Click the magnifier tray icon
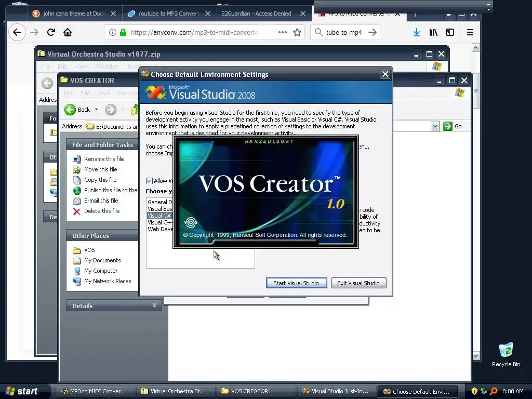This screenshot has width=532, height=399. (494, 391)
